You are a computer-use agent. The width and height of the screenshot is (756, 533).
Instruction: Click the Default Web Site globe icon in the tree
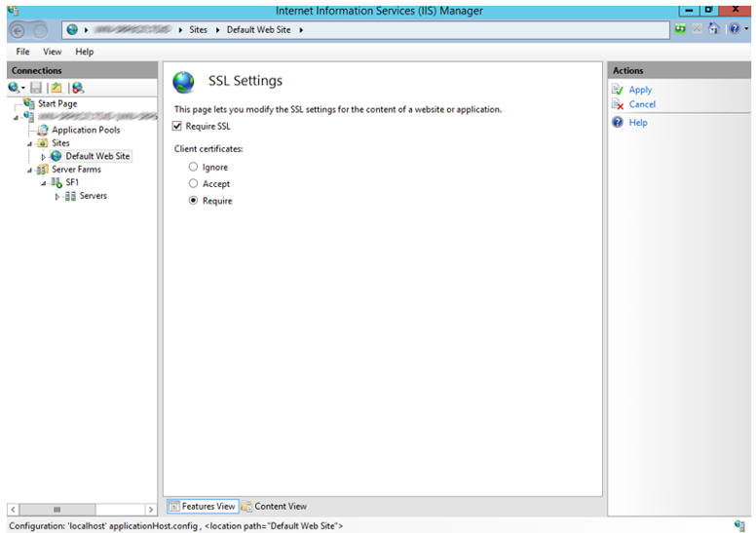pos(57,156)
